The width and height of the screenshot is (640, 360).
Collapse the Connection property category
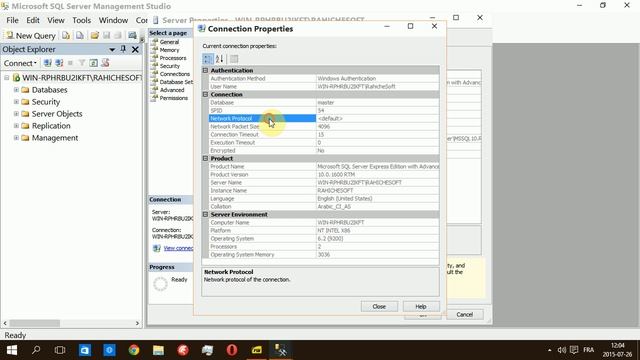click(x=206, y=94)
